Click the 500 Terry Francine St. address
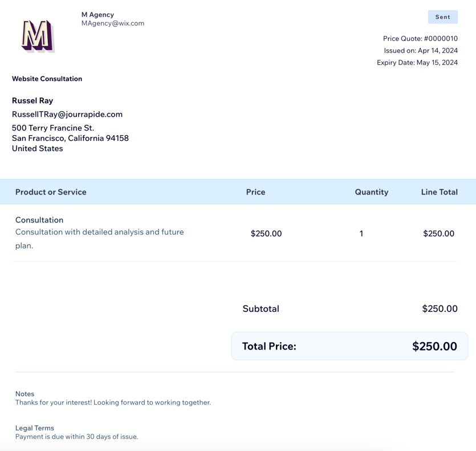The width and height of the screenshot is (476, 451). click(x=53, y=128)
